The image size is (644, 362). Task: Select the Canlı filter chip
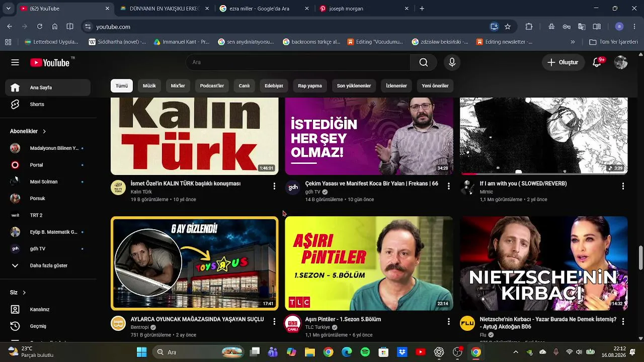pos(244,86)
